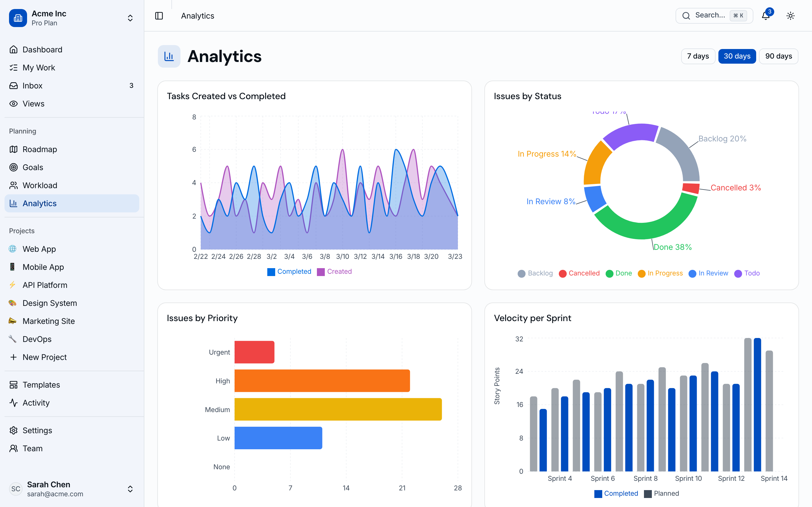Open the notifications bell
812x507 pixels.
(x=765, y=15)
